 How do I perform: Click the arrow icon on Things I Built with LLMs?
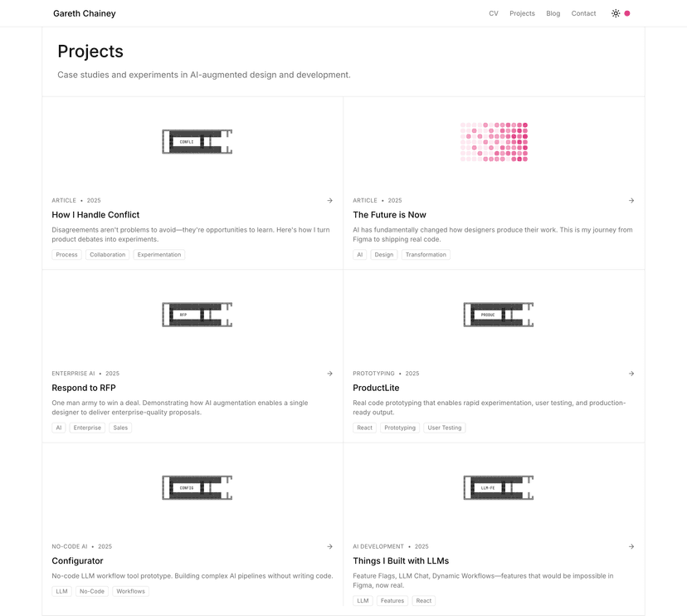[631, 546]
